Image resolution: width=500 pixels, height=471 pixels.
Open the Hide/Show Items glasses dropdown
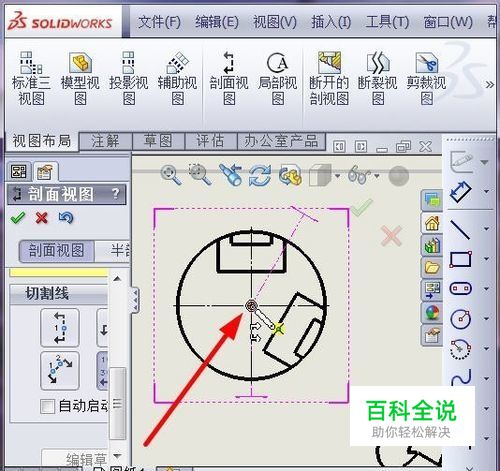point(377,176)
